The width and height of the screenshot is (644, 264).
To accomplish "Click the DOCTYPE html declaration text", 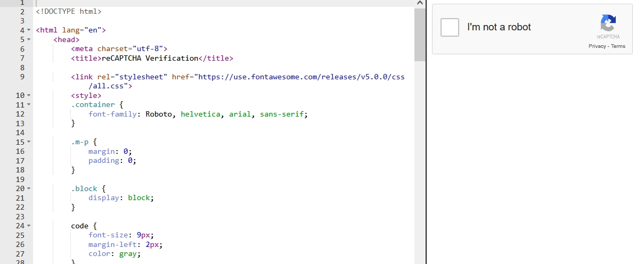I will point(69,11).
